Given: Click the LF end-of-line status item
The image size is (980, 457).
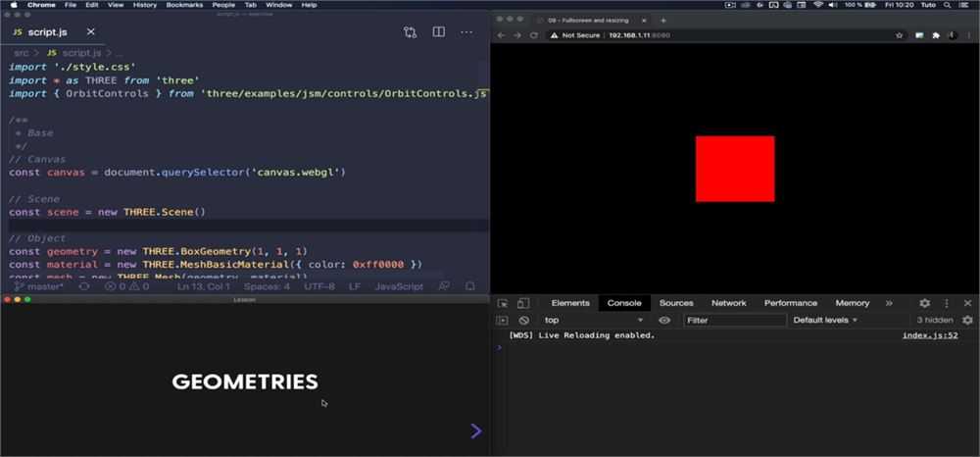Looking at the screenshot, I should coord(355,286).
